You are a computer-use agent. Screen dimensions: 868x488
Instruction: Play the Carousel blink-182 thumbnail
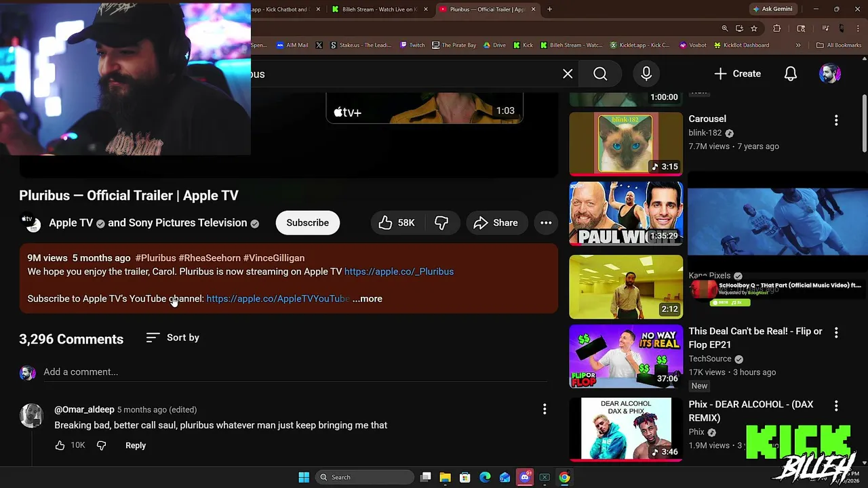click(626, 144)
